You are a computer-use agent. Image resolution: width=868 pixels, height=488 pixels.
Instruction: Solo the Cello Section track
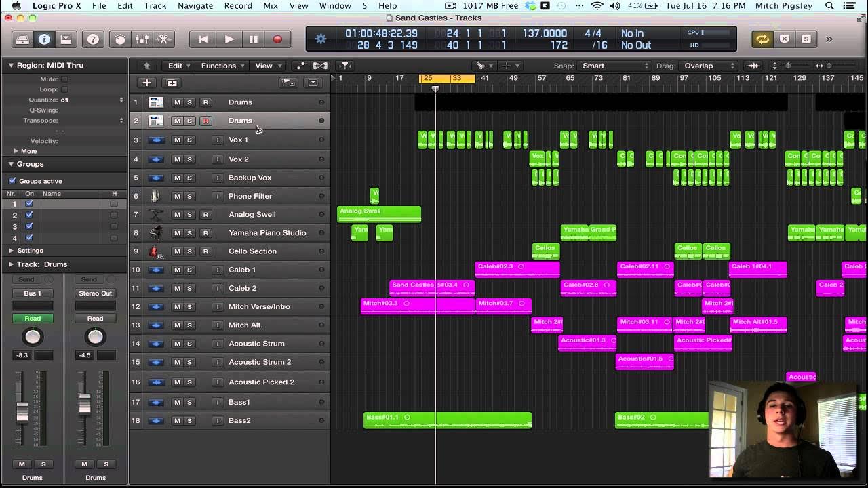(x=190, y=251)
